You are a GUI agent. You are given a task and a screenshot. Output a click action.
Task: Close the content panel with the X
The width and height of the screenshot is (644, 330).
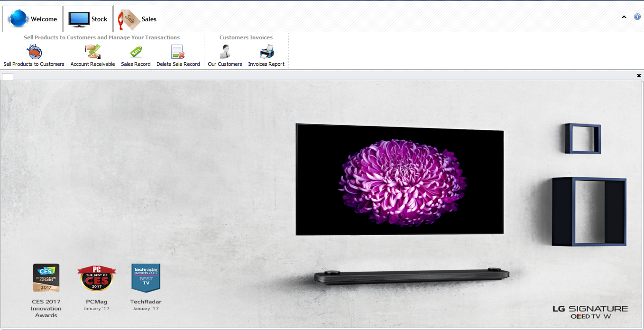click(639, 76)
